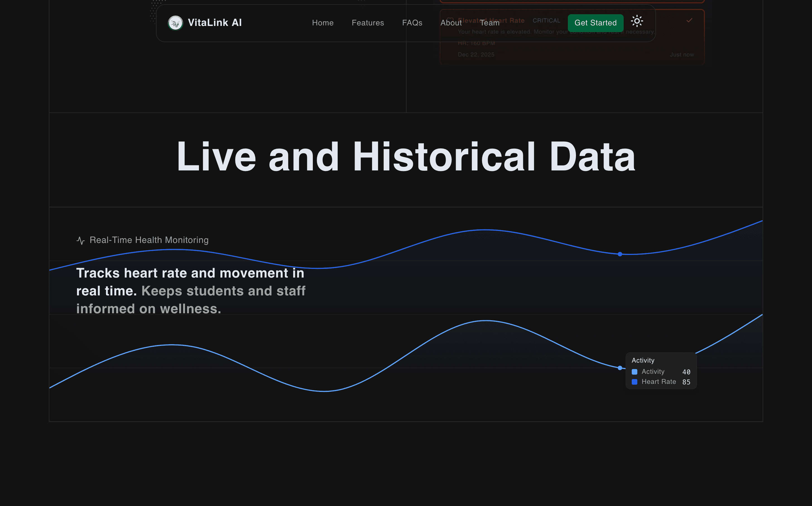The width and height of the screenshot is (812, 506).
Task: Click the CRITICAL badge on alert card
Action: (x=546, y=20)
